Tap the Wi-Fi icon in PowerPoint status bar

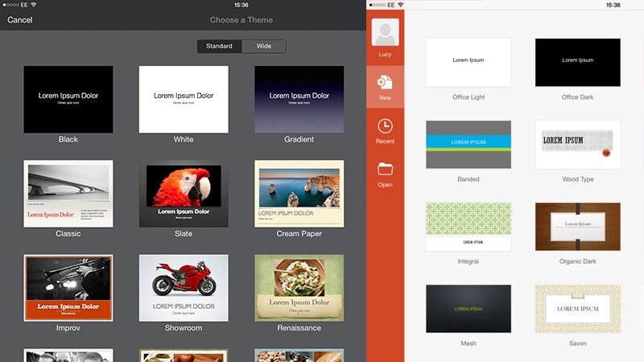(x=400, y=5)
